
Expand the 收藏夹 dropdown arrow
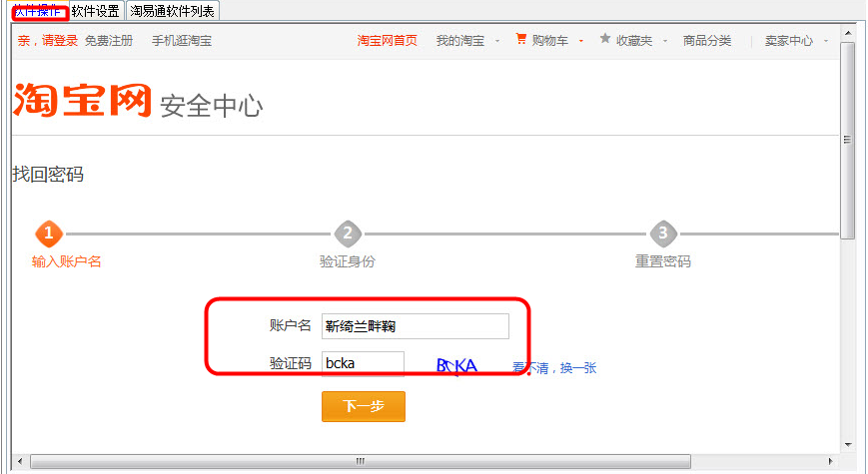[665, 41]
